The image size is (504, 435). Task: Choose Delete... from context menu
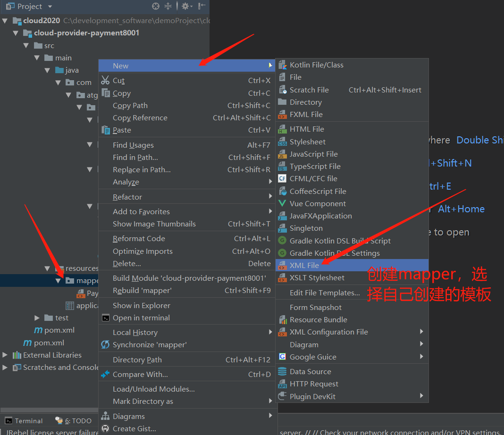click(x=187, y=264)
